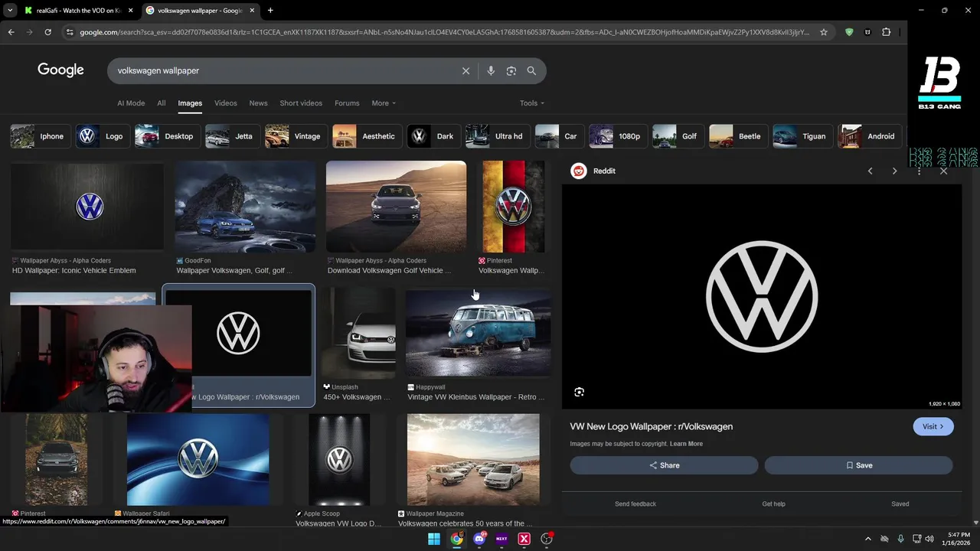Image resolution: width=980 pixels, height=551 pixels.
Task: Open Discord from the taskbar
Action: coord(479,539)
